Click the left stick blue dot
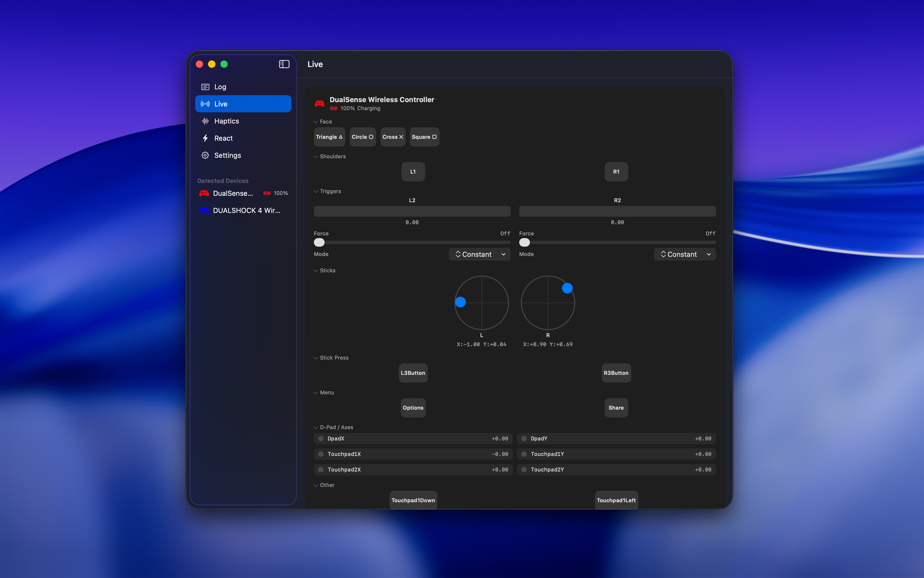The height and width of the screenshot is (578, 924). tap(460, 302)
